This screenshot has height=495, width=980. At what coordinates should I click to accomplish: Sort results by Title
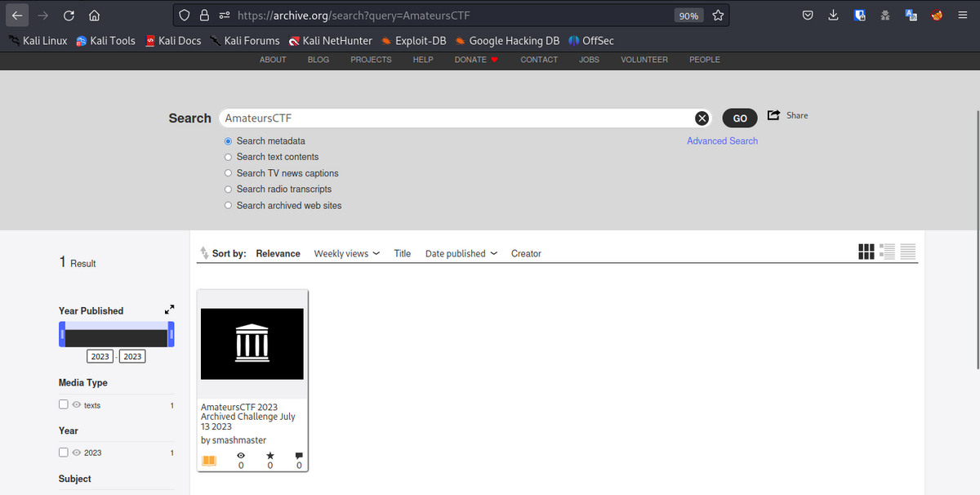click(403, 254)
